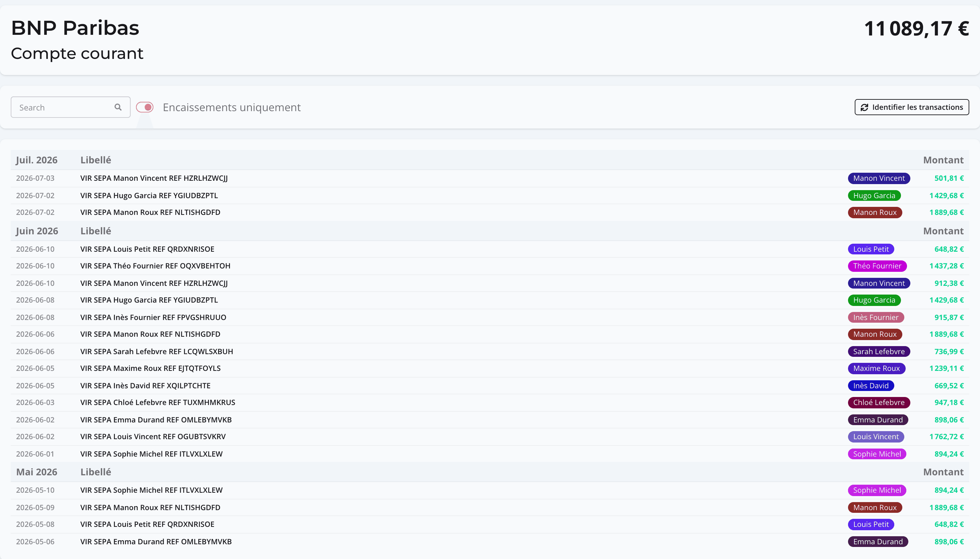Select label VIR SEPA Inès David REF XQILPTCHTE
Viewport: 980px width, 559px height.
pyautogui.click(x=145, y=386)
